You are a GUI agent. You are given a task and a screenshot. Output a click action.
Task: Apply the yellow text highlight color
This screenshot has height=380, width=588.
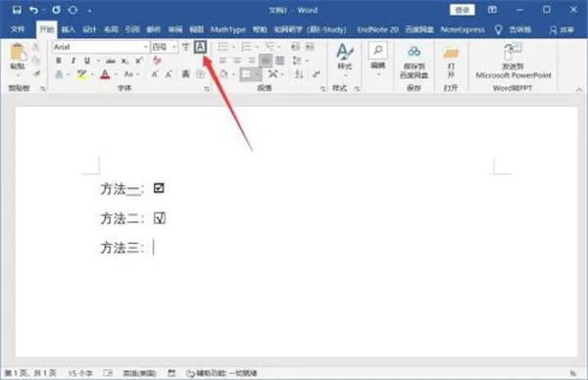click(x=82, y=74)
